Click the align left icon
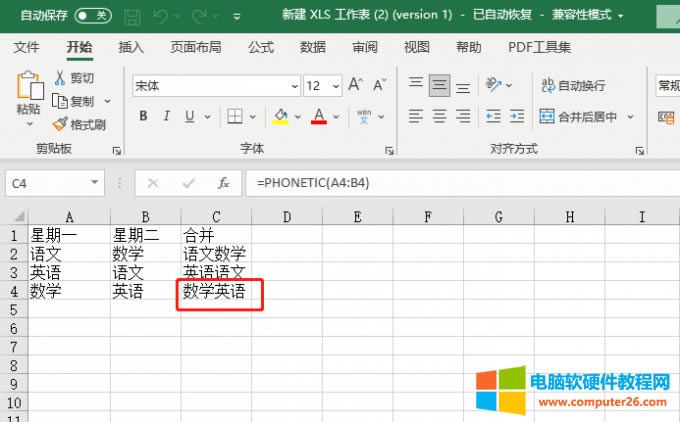 [415, 116]
